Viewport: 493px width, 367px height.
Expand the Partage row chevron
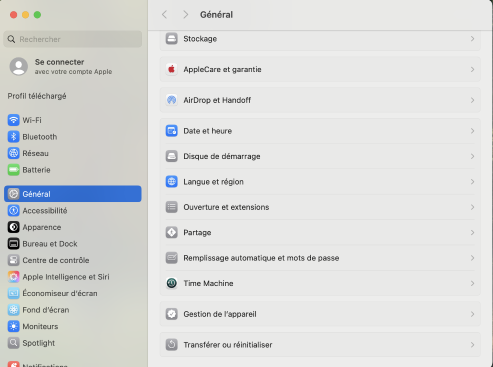(x=472, y=233)
